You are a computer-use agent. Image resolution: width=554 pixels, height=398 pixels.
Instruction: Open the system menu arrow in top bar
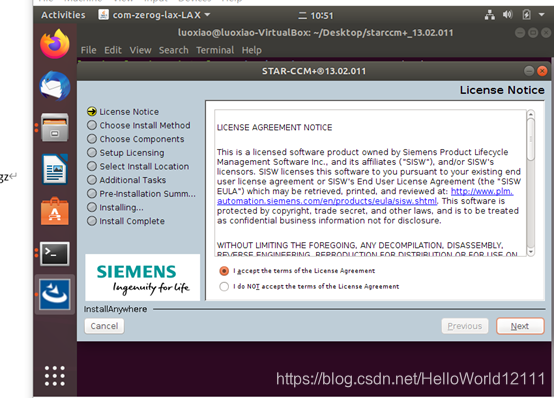(x=541, y=15)
